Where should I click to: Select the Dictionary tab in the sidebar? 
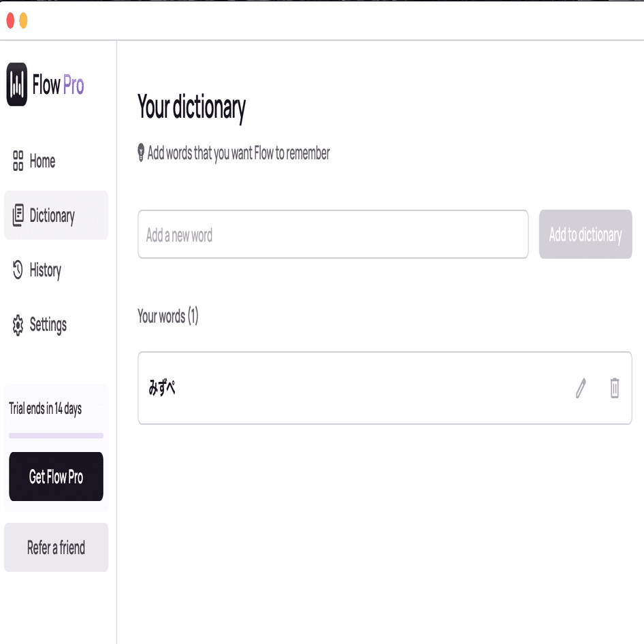52,215
